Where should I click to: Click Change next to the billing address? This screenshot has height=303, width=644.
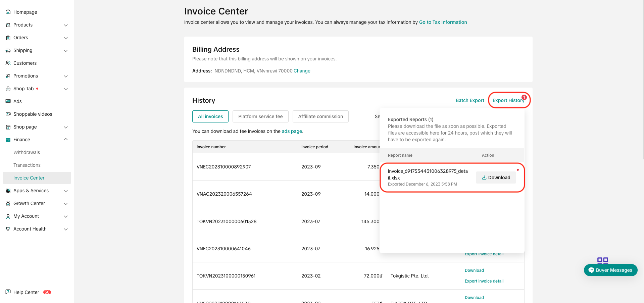[301, 71]
